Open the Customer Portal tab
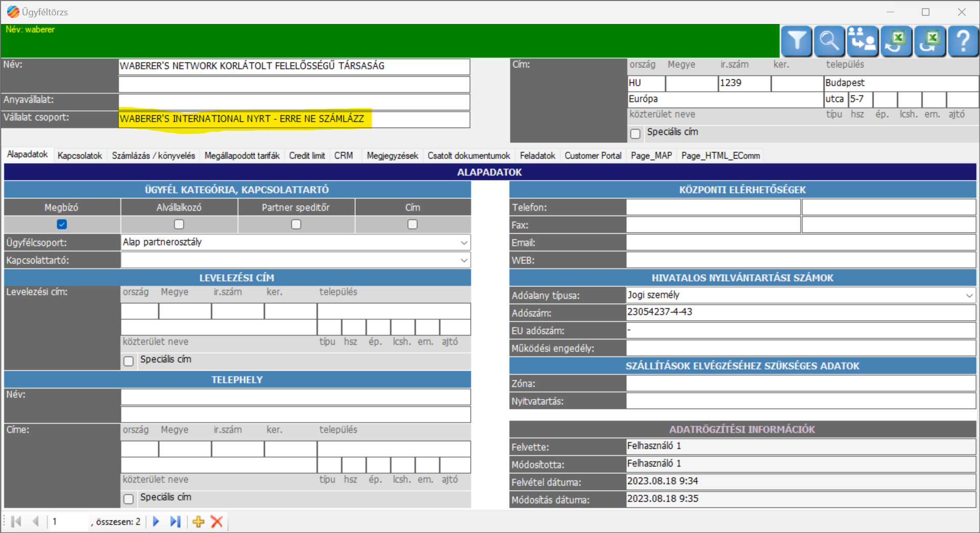Viewport: 980px width, 533px height. [593, 155]
